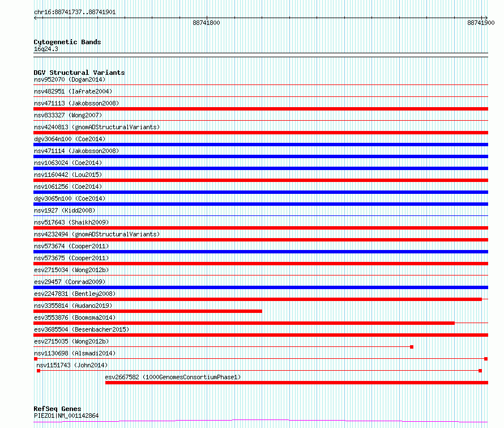
Task: Click the red bar under esv2667582
Action: coord(297,383)
